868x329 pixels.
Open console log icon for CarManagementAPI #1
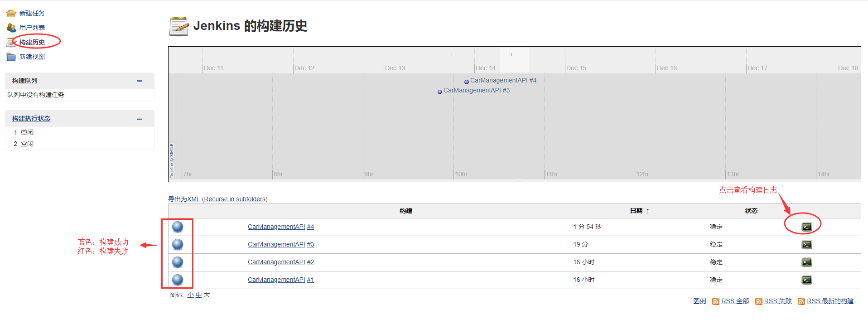(807, 280)
